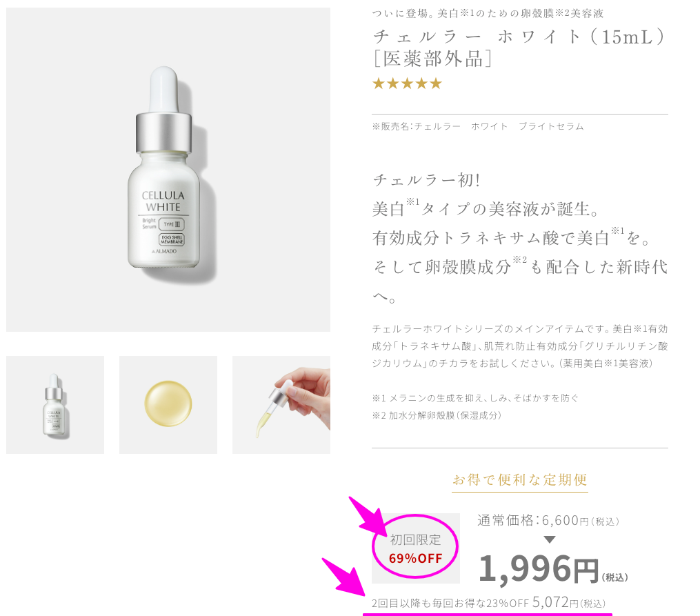Click the 通常価格 6,600円 text
This screenshot has width=700, height=616.
tap(548, 521)
